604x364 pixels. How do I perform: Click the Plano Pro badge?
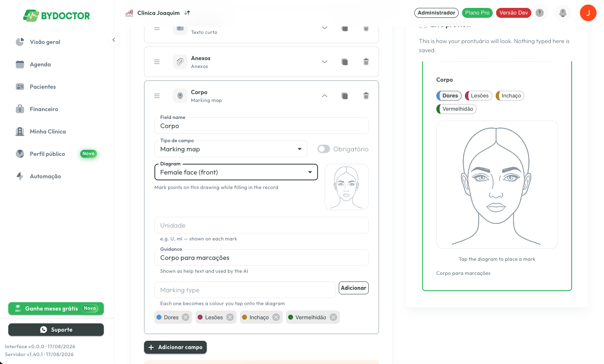pos(477,13)
